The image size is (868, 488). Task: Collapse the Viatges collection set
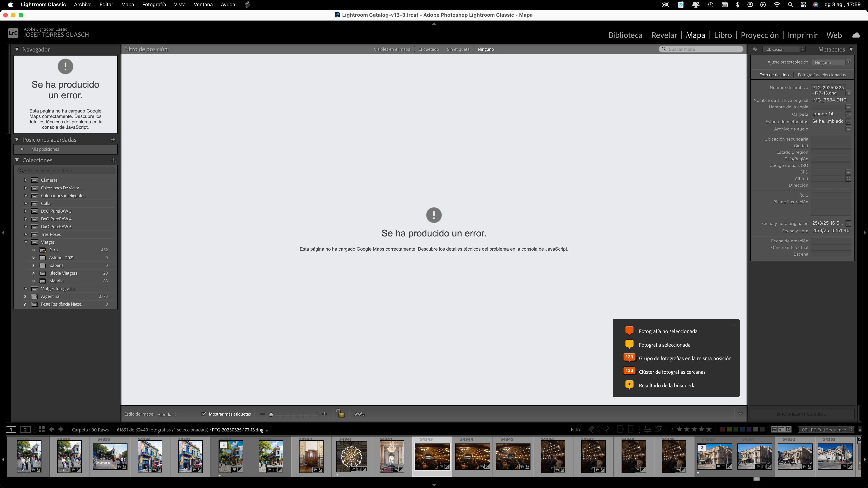point(26,242)
